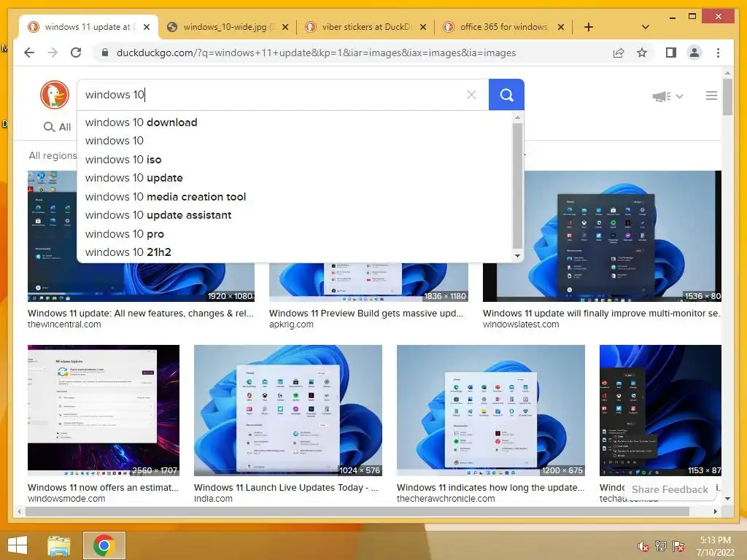Click the address bar URL

[317, 52]
